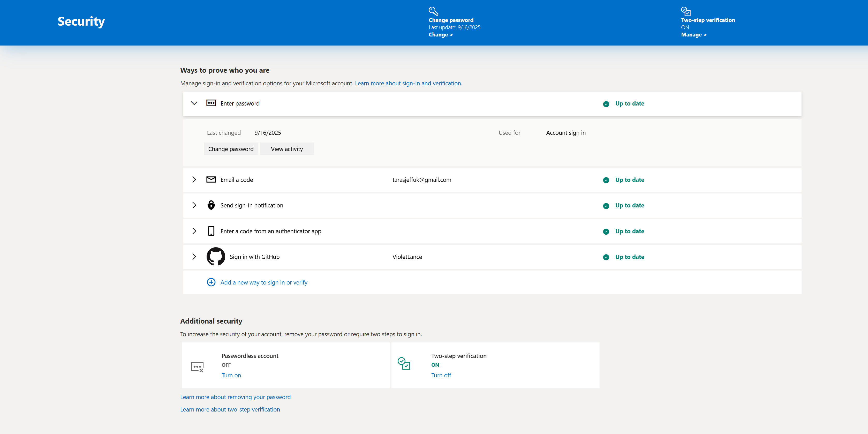Click the key icon above Change password
The width and height of the screenshot is (868, 434).
tap(433, 11)
